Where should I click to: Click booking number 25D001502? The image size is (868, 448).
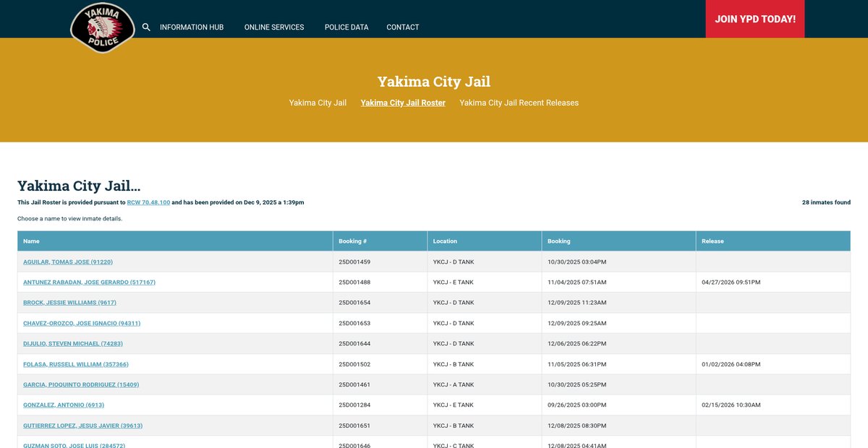[x=354, y=364]
